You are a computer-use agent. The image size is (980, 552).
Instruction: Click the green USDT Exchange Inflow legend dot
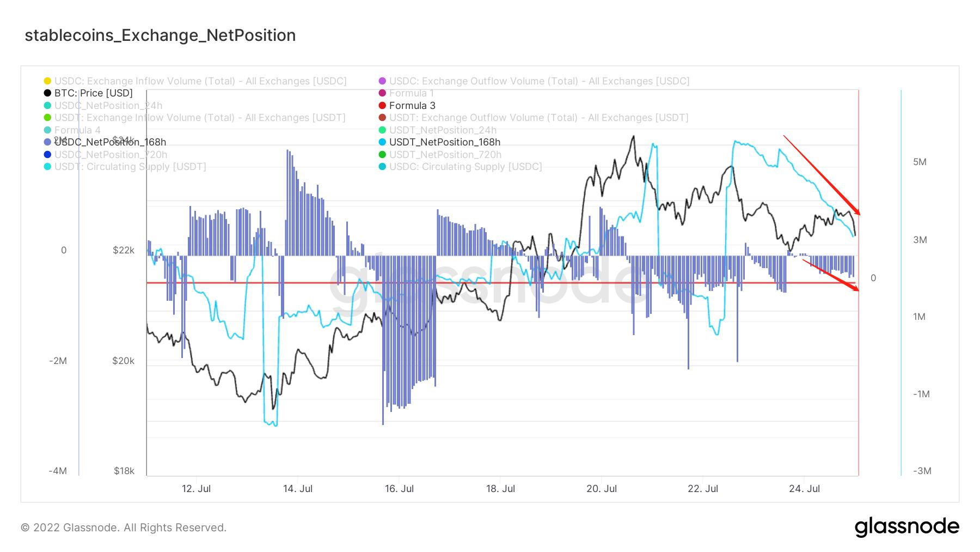47,118
